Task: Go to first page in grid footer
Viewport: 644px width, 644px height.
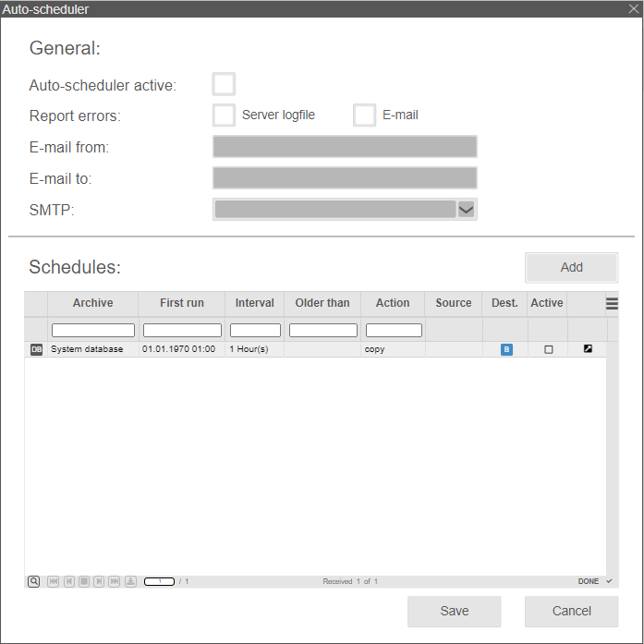Action: (x=53, y=581)
